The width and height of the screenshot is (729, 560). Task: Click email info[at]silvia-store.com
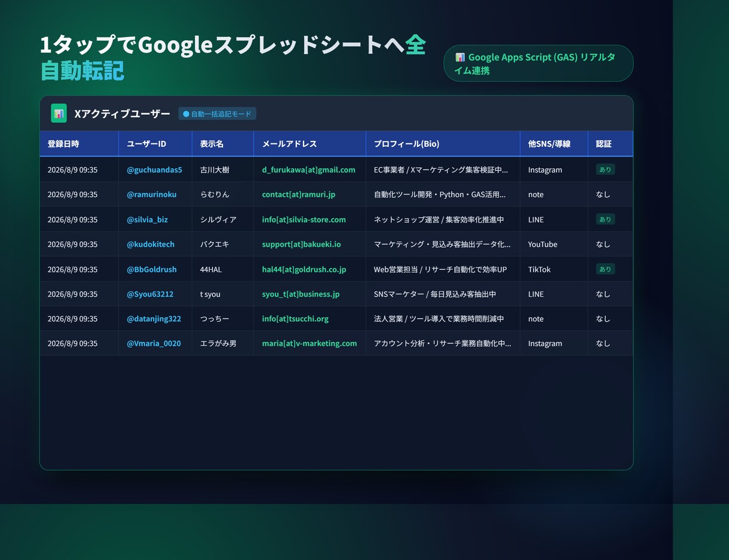pos(304,220)
